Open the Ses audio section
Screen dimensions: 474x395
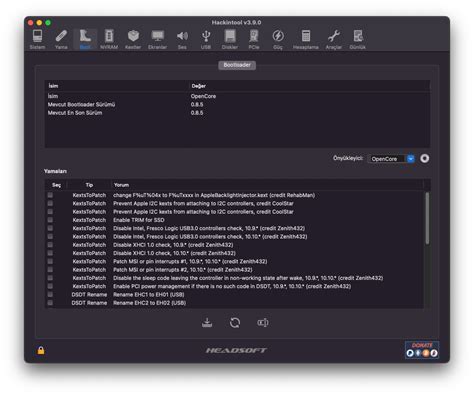[182, 39]
